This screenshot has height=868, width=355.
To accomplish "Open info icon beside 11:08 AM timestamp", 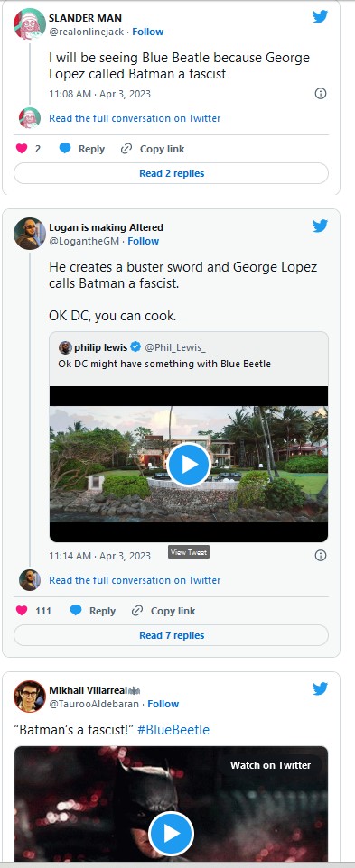I will coord(320,94).
